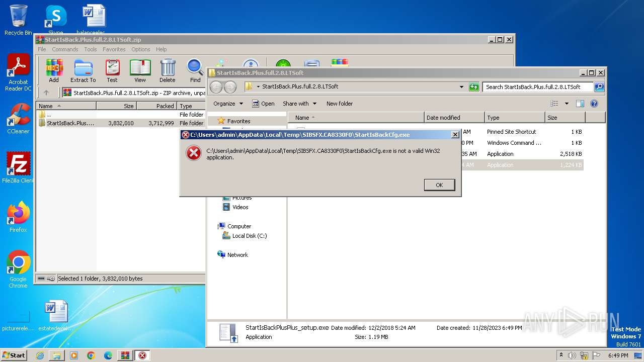Close the StartIsBackCfg.exe error dialog

(455, 135)
